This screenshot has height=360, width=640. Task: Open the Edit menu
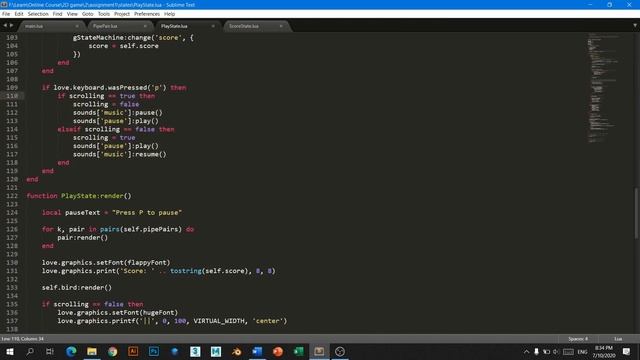19,14
